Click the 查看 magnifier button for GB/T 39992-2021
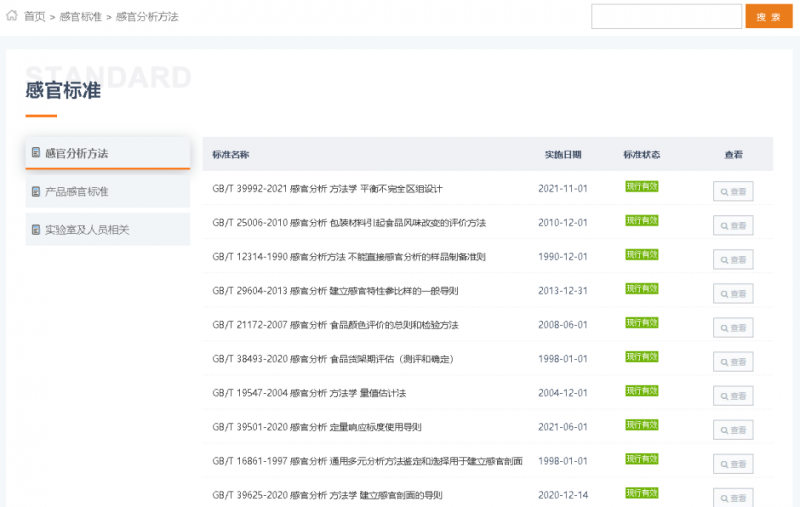 coord(733,191)
